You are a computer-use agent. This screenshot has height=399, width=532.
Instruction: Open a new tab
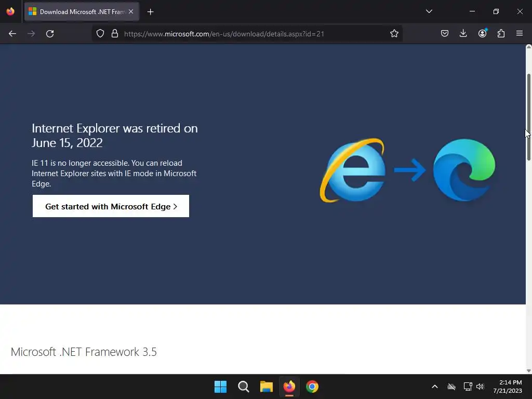150,12
